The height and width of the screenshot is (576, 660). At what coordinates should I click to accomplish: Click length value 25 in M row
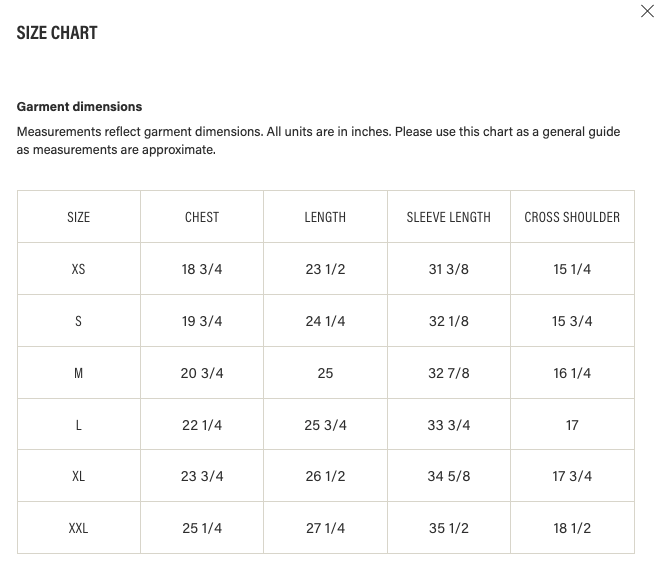(325, 373)
